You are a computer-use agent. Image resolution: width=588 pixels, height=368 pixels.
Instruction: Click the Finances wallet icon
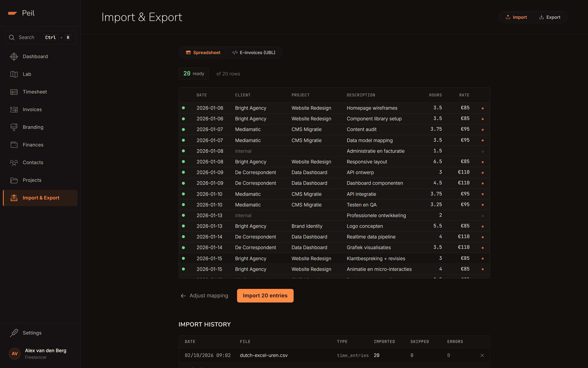14,145
